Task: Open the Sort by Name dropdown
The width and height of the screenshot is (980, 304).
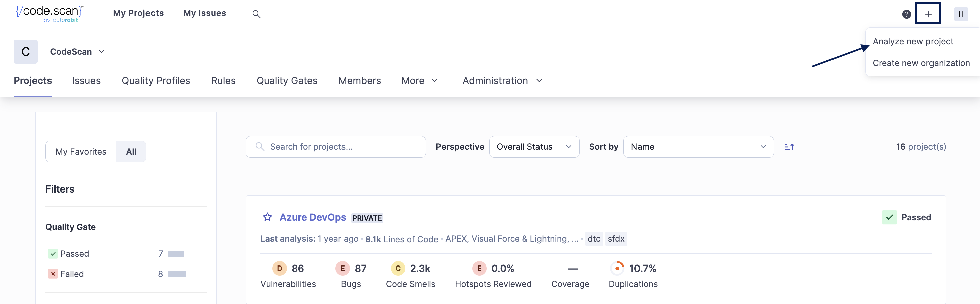Action: click(698, 147)
